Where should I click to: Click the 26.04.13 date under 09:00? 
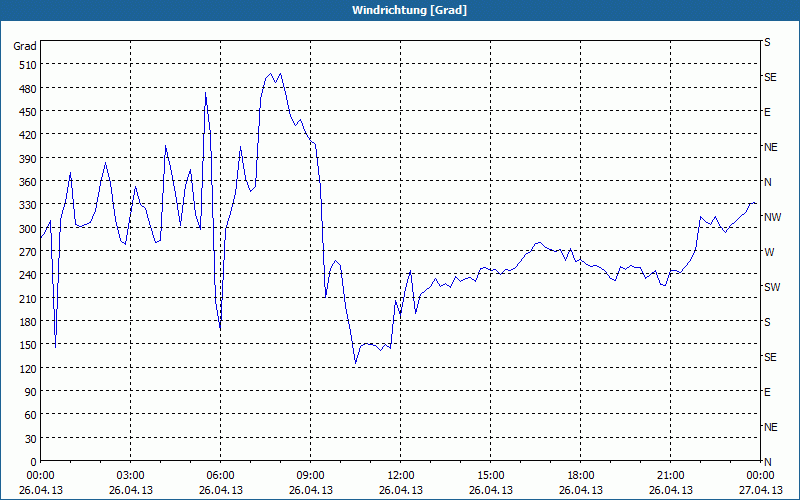coord(311,490)
